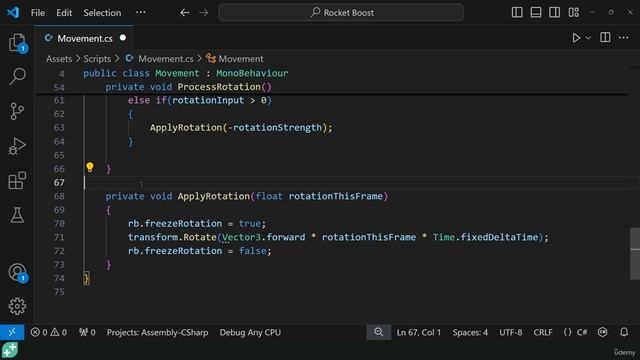
Task: Open the remote window indicator
Action: 12,332
